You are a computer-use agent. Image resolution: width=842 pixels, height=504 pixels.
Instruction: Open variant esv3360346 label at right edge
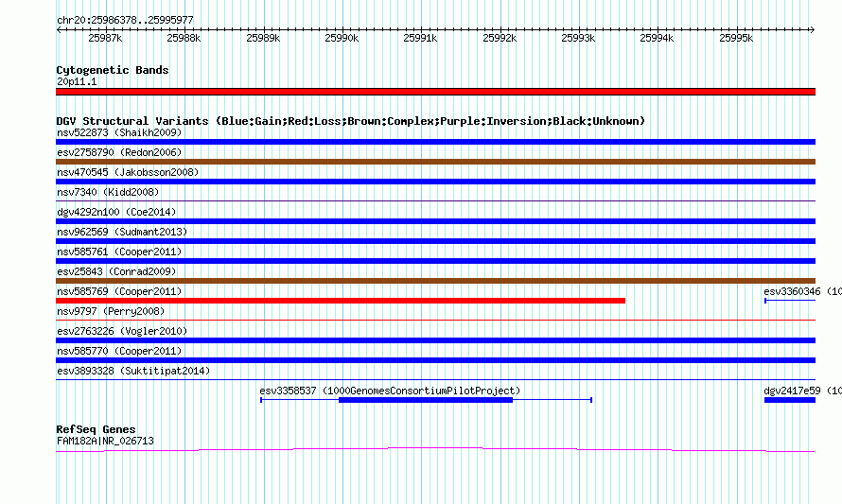tap(802, 291)
